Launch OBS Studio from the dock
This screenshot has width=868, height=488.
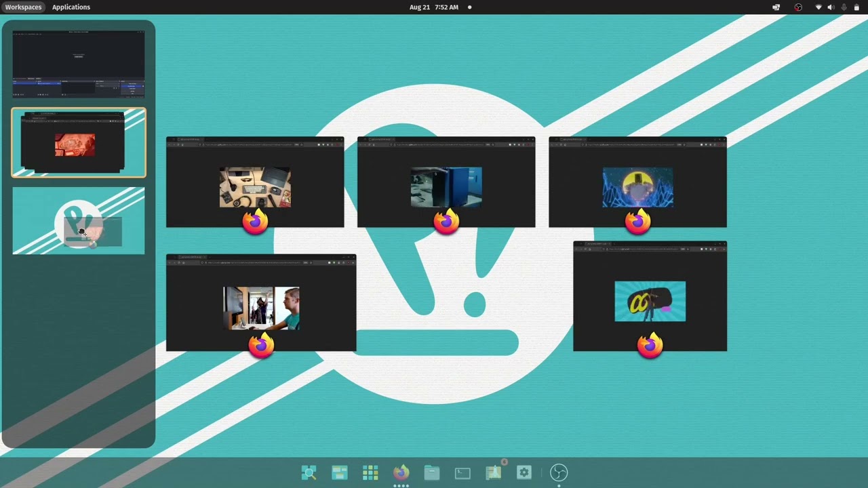coord(559,472)
